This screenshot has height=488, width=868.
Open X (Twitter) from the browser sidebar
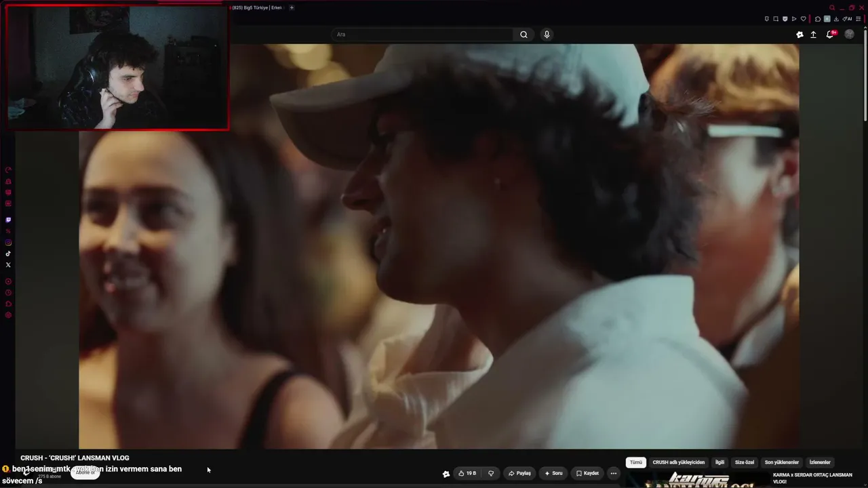[x=8, y=265]
